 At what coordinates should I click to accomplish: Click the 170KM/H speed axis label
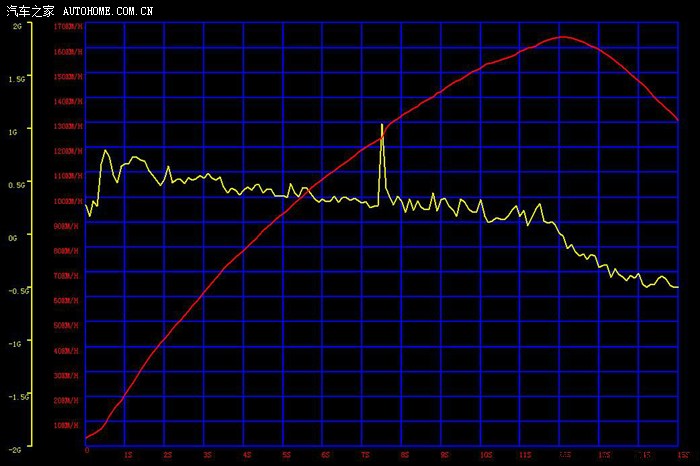pos(69,26)
